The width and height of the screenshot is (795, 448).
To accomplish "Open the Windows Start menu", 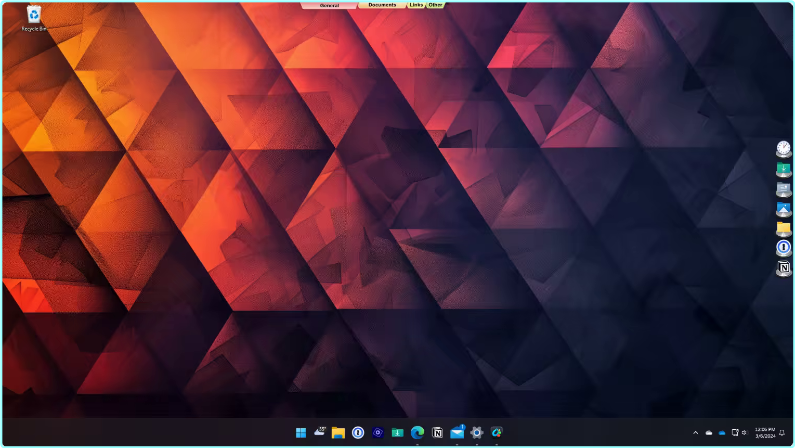I will click(301, 432).
